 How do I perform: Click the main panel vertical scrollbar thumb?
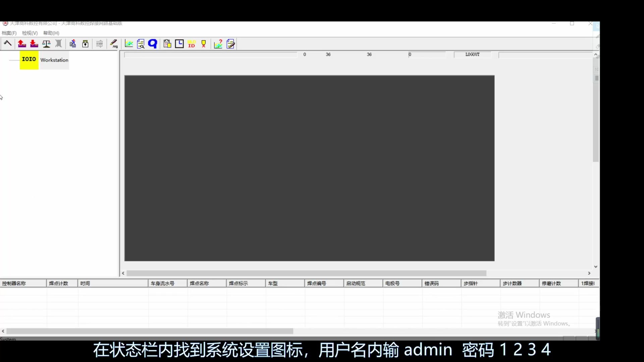coord(596,110)
